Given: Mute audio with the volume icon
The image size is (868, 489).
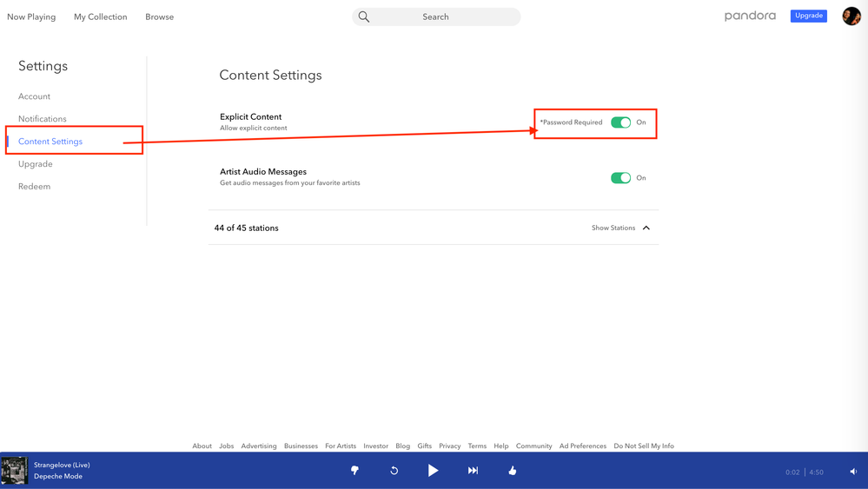Looking at the screenshot, I should (x=853, y=472).
